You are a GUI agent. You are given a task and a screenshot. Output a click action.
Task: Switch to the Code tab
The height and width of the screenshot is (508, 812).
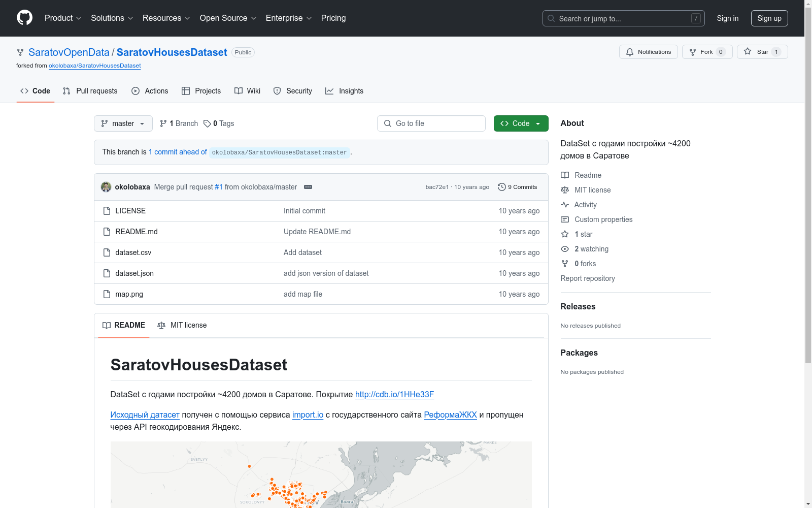point(36,91)
